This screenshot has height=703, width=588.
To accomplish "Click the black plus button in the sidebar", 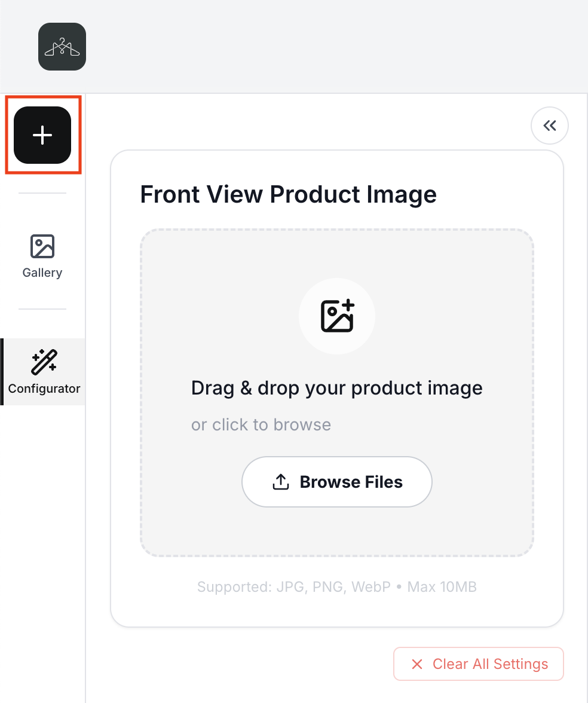I will point(42,135).
